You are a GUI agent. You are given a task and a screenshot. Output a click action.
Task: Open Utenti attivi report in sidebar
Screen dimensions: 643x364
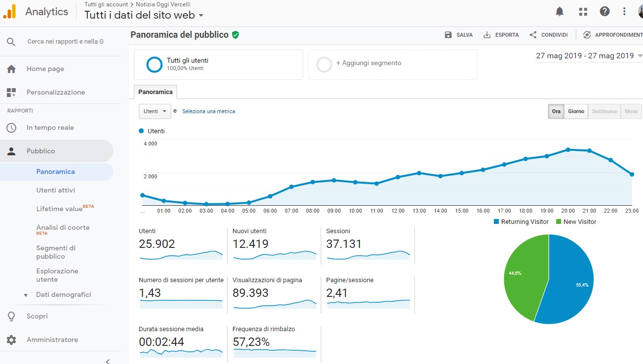[x=55, y=190]
